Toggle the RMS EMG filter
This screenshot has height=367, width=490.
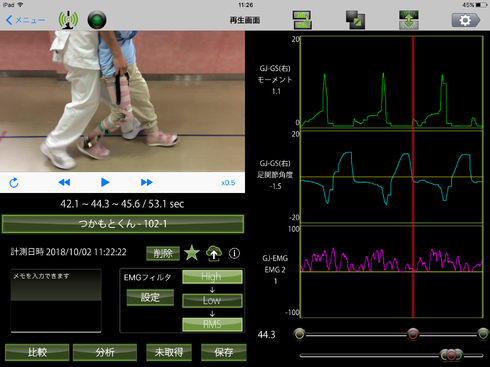click(x=212, y=324)
